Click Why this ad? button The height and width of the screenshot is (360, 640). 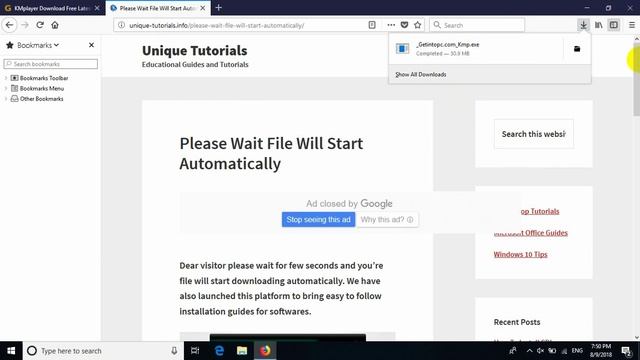[x=387, y=220]
